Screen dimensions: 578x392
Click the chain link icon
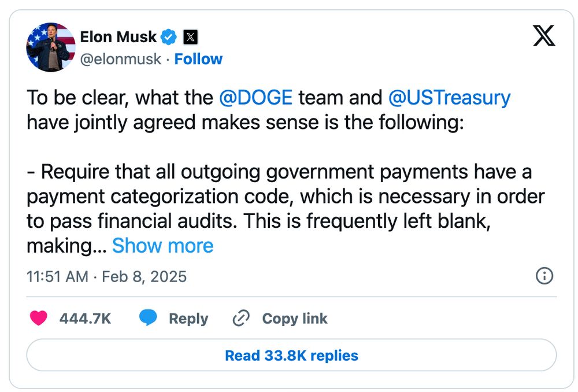[x=240, y=318]
